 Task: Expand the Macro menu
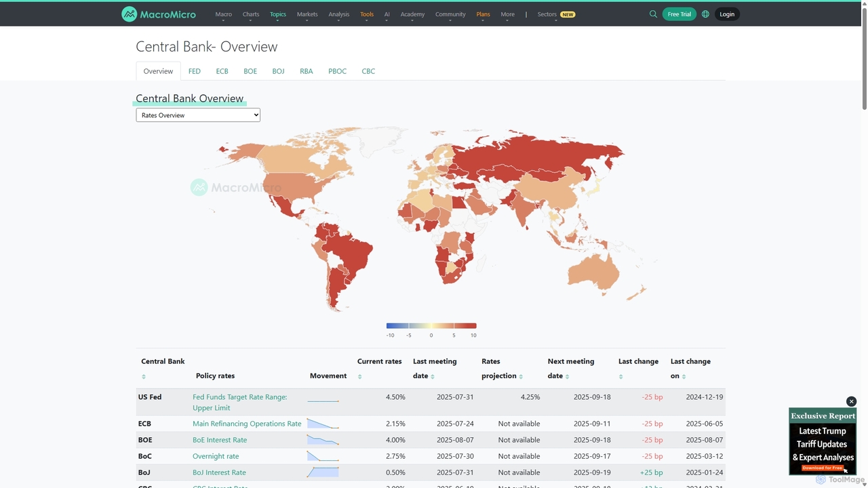tap(223, 14)
